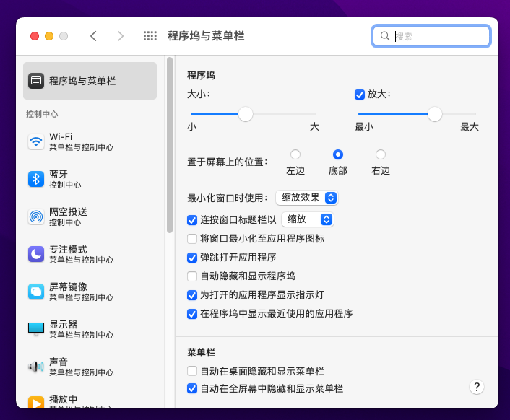Click the Dock size (大小) slider knob

246,114
